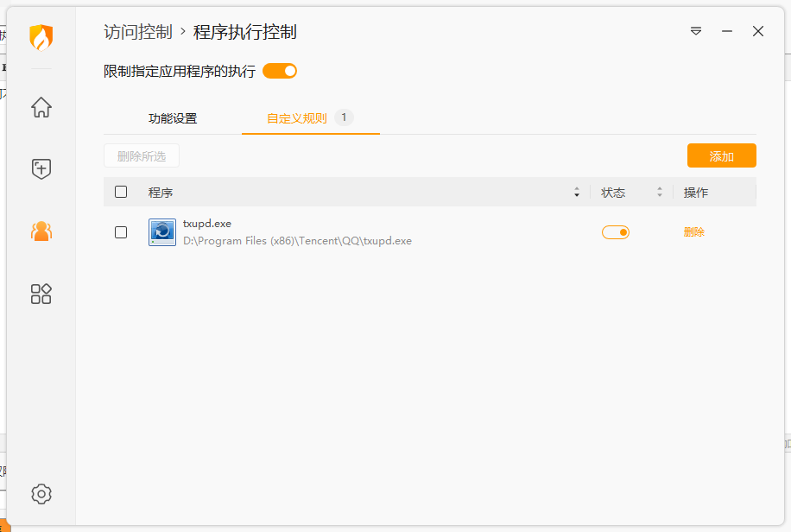Screen dimensions: 791x532
Task: Select the protection shield icon in sidebar
Action: (x=41, y=168)
